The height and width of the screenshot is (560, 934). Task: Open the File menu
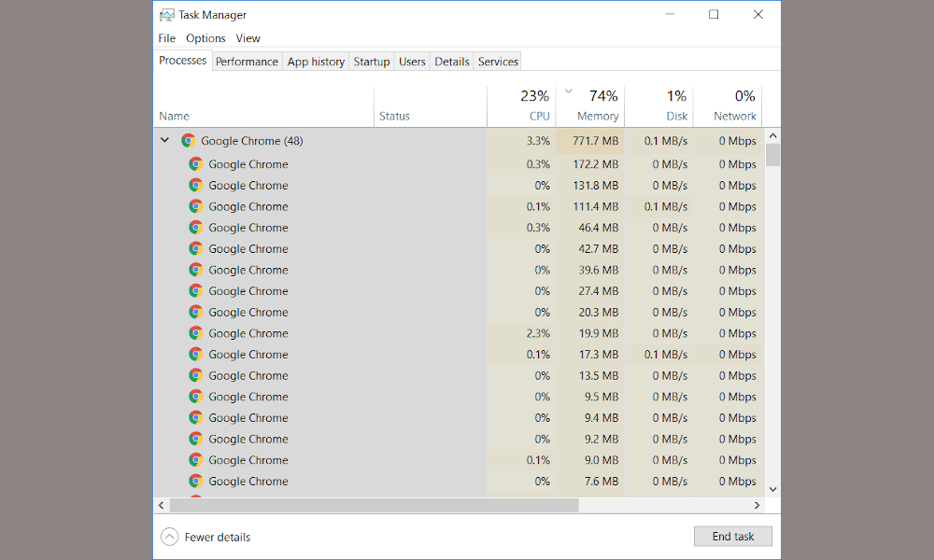point(167,38)
